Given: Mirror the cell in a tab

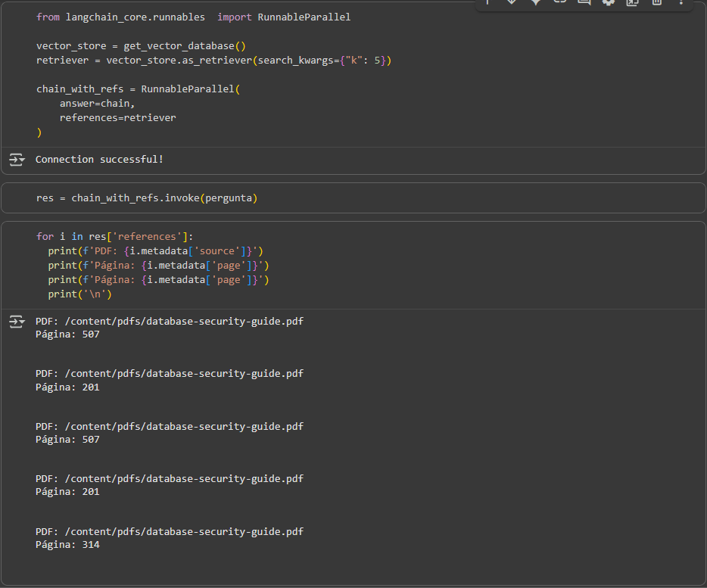Looking at the screenshot, I should pos(632,2).
